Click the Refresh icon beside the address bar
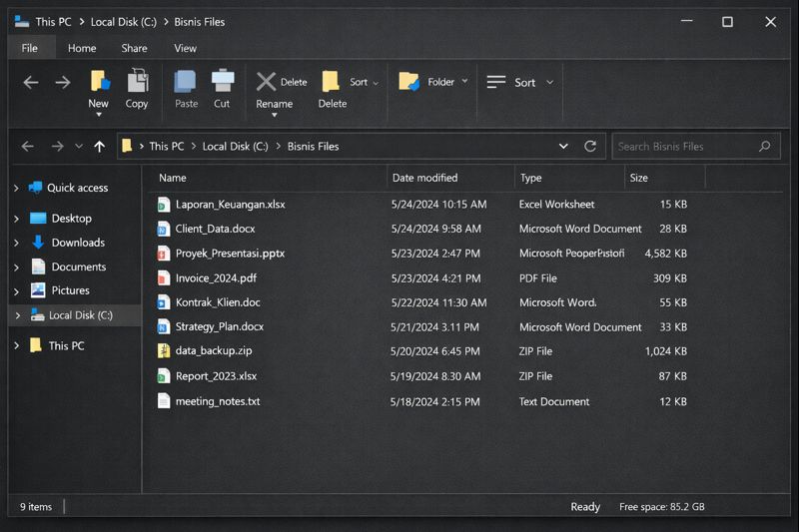The width and height of the screenshot is (799, 532). pos(590,146)
